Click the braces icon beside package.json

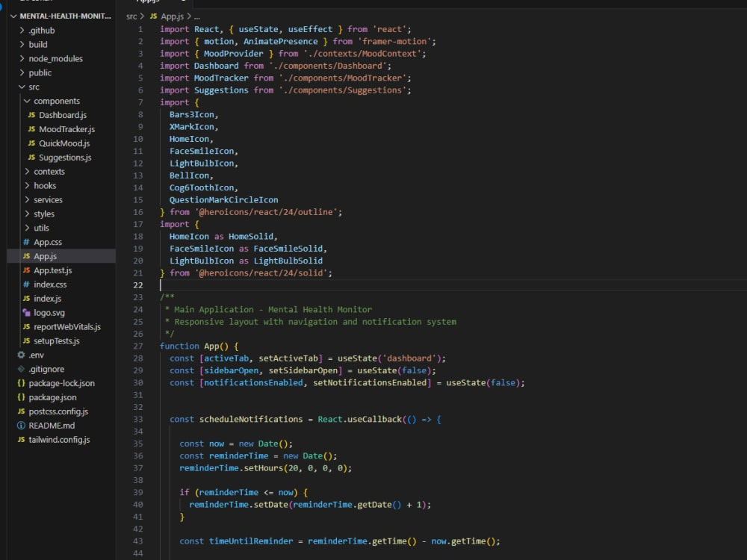pos(21,398)
